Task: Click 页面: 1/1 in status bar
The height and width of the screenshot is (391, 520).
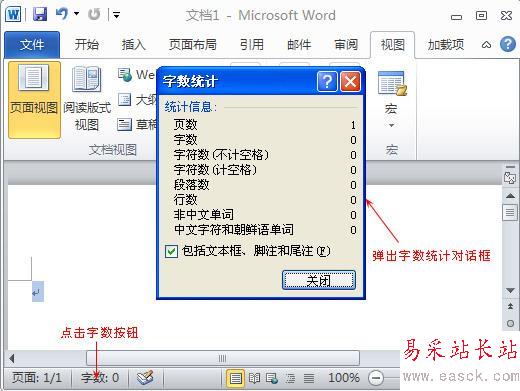Action: click(37, 378)
